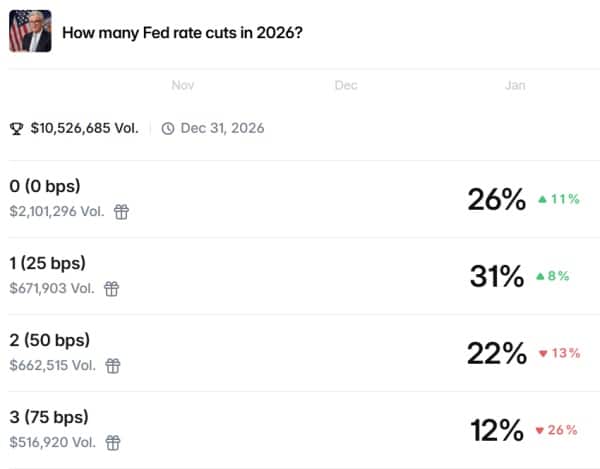600x469 pixels.
Task: Click red down arrow next to 13%
Action: 543,353
